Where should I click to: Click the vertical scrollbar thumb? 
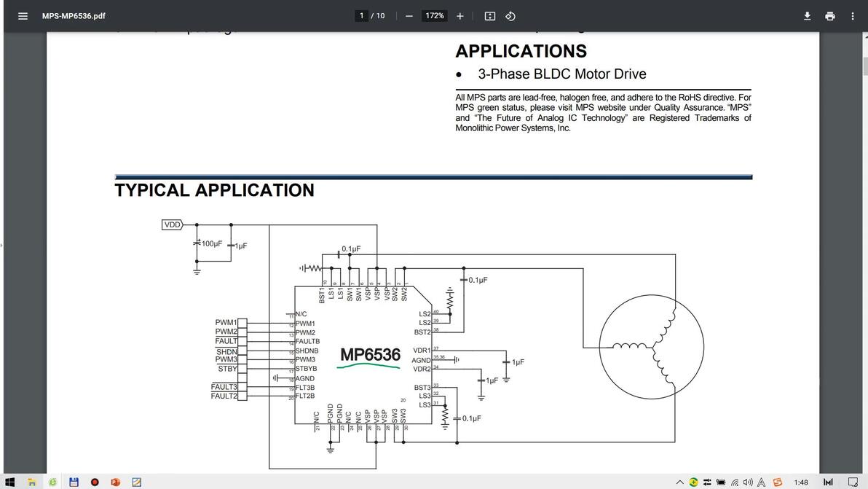click(x=864, y=66)
